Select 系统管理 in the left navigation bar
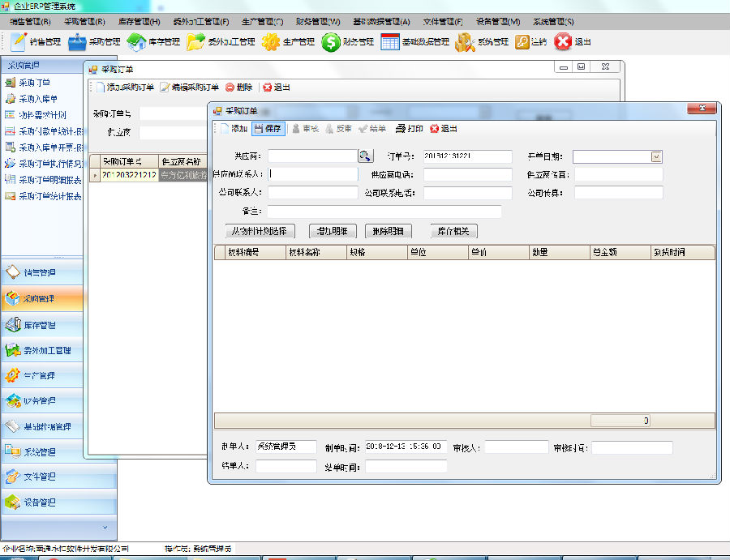Screen dimensions: 730x560 pos(42,451)
